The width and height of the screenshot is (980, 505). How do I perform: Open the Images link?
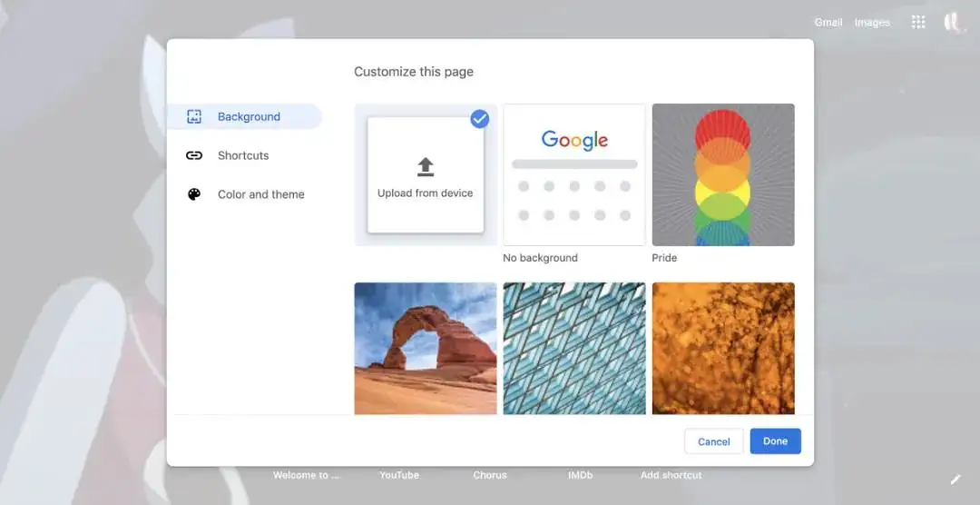coord(872,23)
